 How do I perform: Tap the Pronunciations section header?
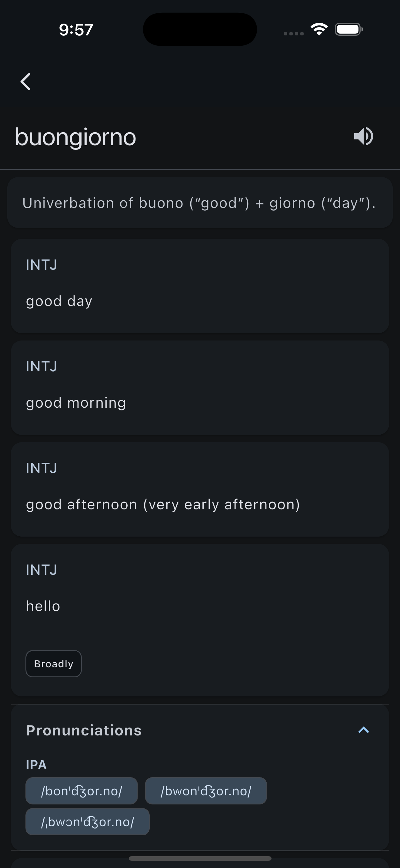pyautogui.click(x=84, y=731)
